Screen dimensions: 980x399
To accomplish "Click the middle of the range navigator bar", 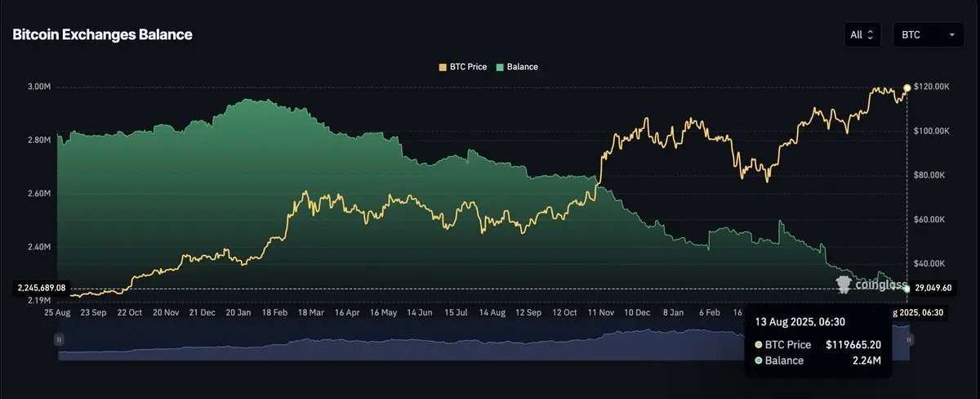I will tap(483, 343).
